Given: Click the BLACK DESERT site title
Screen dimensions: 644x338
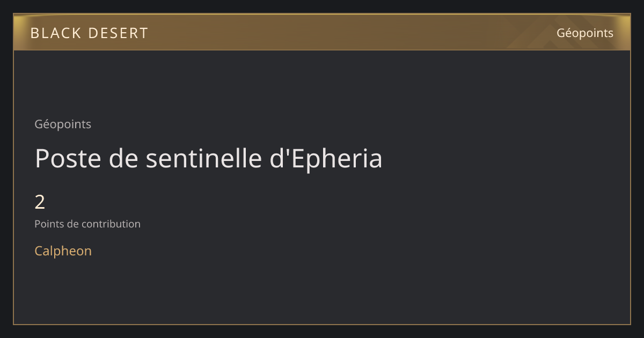Looking at the screenshot, I should pos(89,33).
